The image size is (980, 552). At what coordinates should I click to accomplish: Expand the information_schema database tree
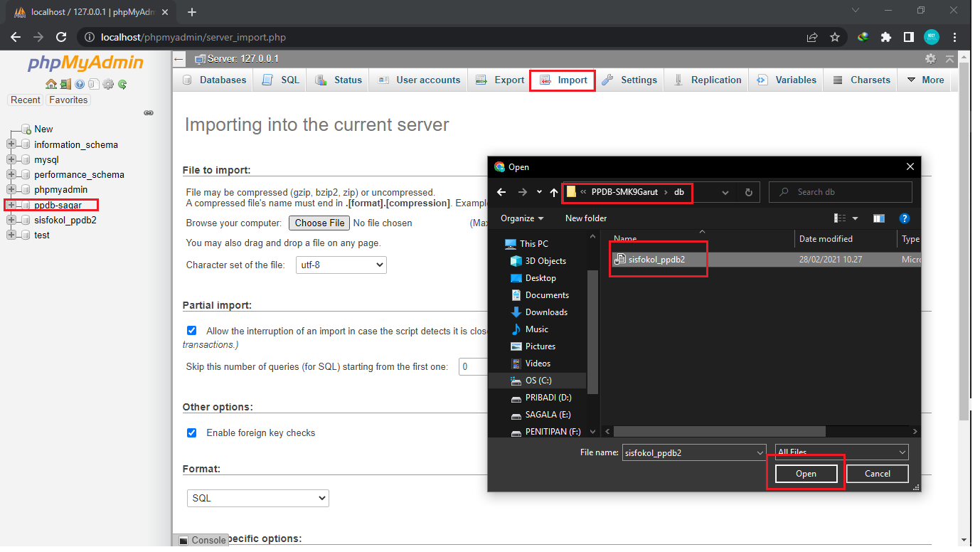point(11,144)
